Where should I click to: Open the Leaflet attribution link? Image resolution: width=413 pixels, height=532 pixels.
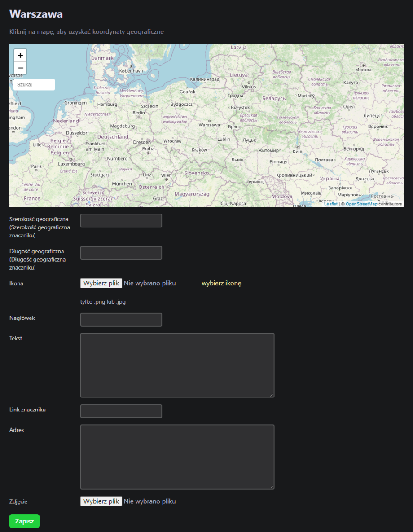[x=330, y=204]
